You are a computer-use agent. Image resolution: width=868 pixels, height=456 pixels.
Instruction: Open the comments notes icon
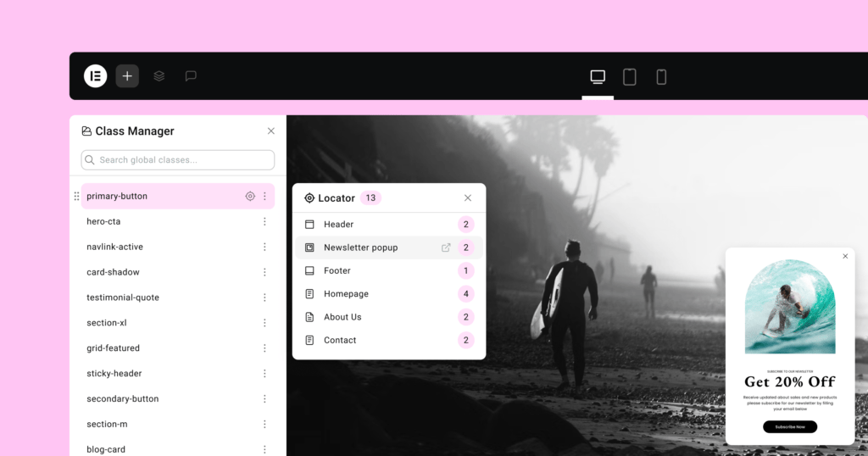(191, 75)
